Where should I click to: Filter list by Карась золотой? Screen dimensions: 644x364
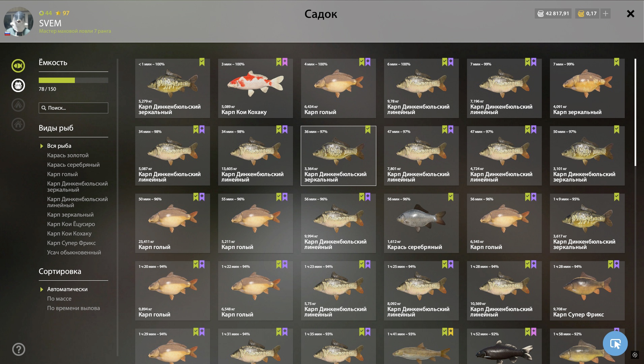click(68, 155)
